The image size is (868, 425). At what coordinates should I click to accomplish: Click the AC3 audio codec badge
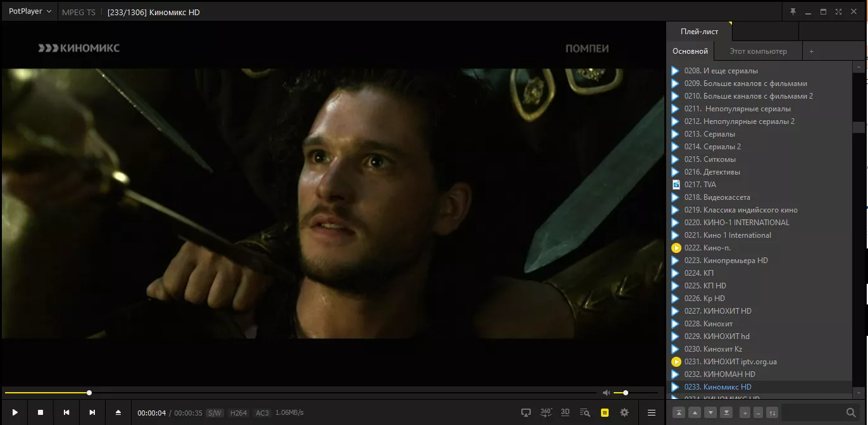click(x=262, y=413)
